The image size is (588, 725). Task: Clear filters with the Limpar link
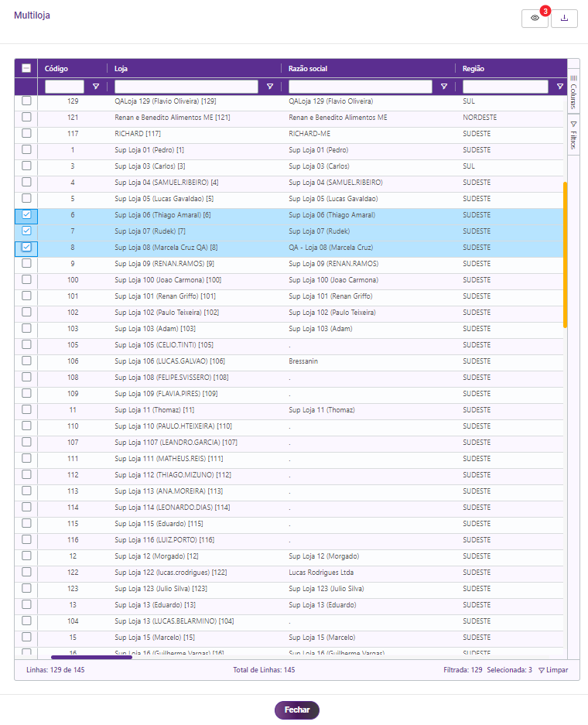pyautogui.click(x=553, y=670)
